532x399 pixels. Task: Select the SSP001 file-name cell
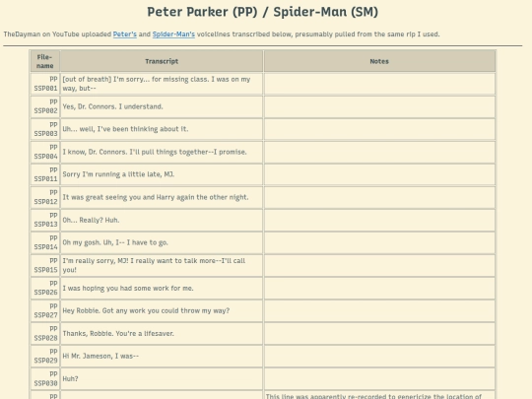pos(45,84)
